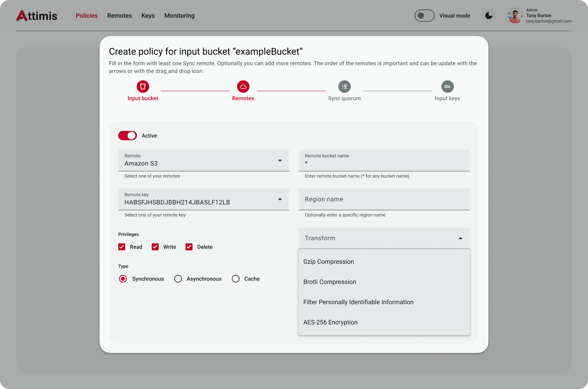Go to the Input keys step icon
The image size is (588, 389).
(x=447, y=86)
